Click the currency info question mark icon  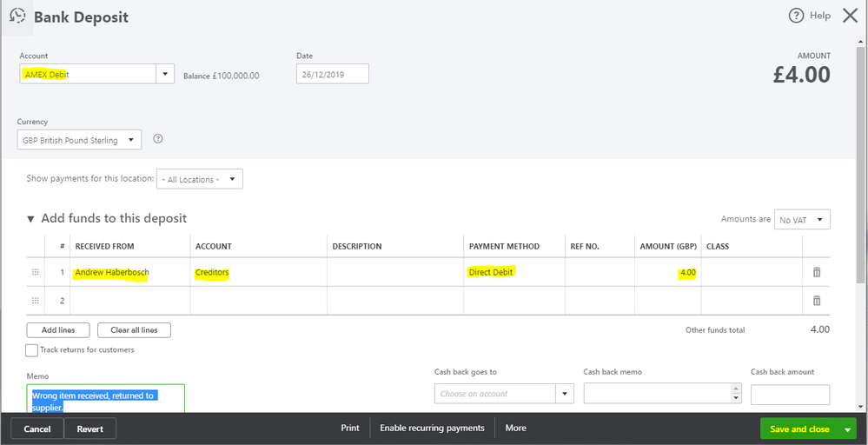point(158,139)
